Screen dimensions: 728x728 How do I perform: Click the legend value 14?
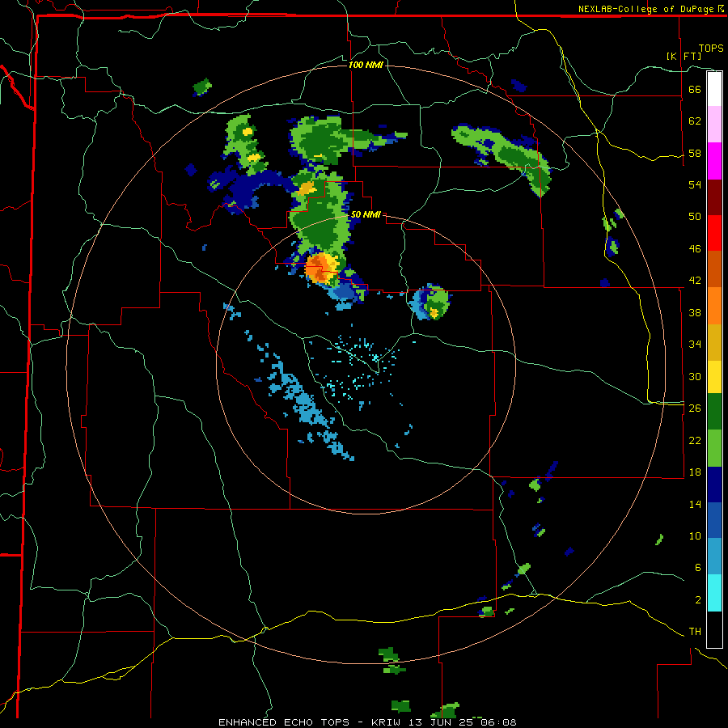click(695, 504)
